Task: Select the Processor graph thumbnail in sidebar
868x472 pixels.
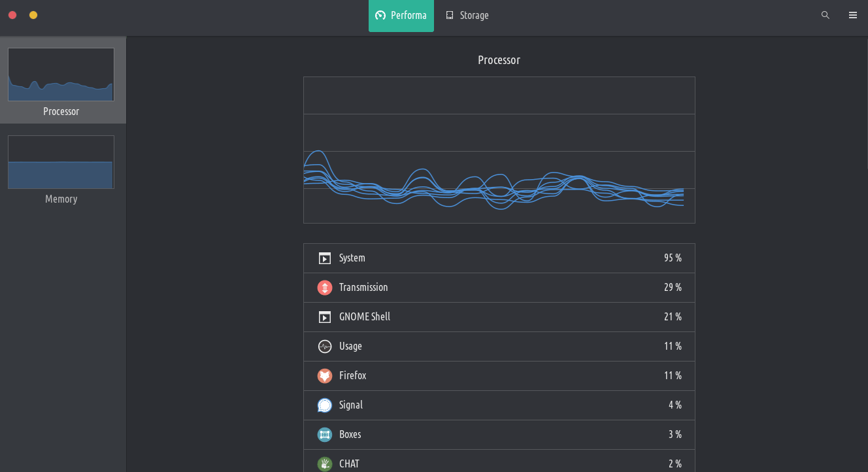Action: tap(61, 75)
